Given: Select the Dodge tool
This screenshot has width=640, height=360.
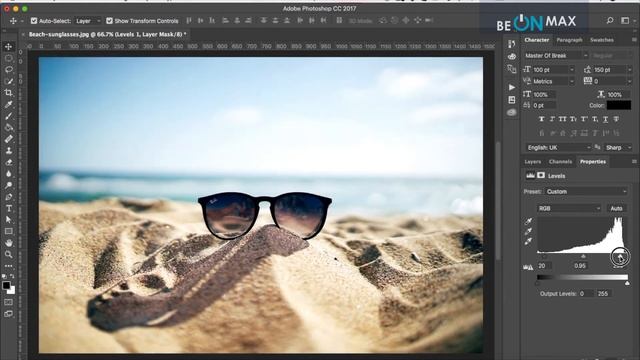Looking at the screenshot, I should point(9,185).
